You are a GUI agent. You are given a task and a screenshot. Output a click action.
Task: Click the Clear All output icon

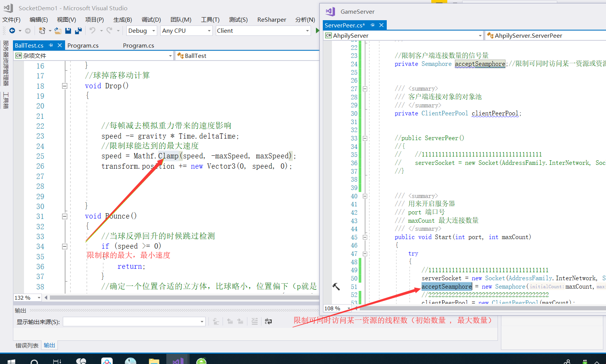click(255, 321)
